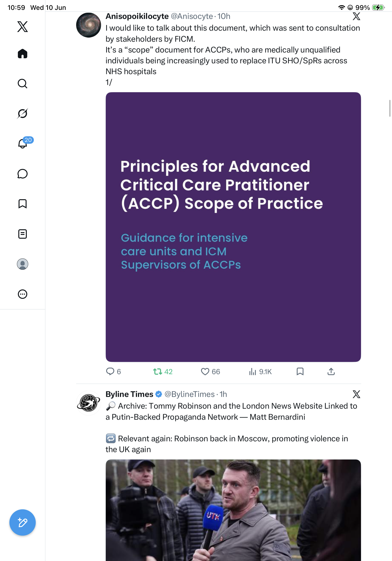View analytics showing 9.1K views
This screenshot has width=392, height=561.
260,372
